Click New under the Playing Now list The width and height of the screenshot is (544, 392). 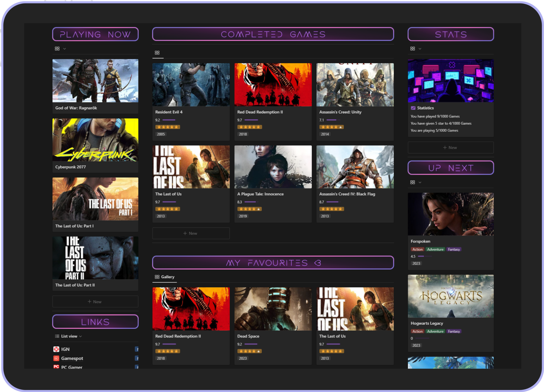click(95, 302)
